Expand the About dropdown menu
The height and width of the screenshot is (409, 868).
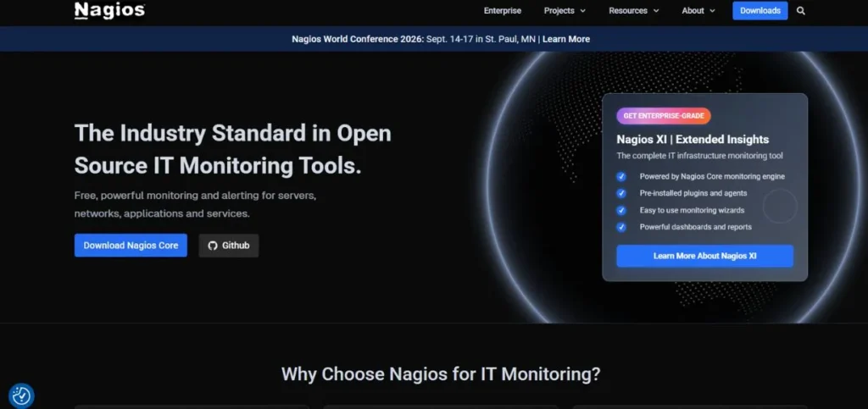pyautogui.click(x=698, y=11)
